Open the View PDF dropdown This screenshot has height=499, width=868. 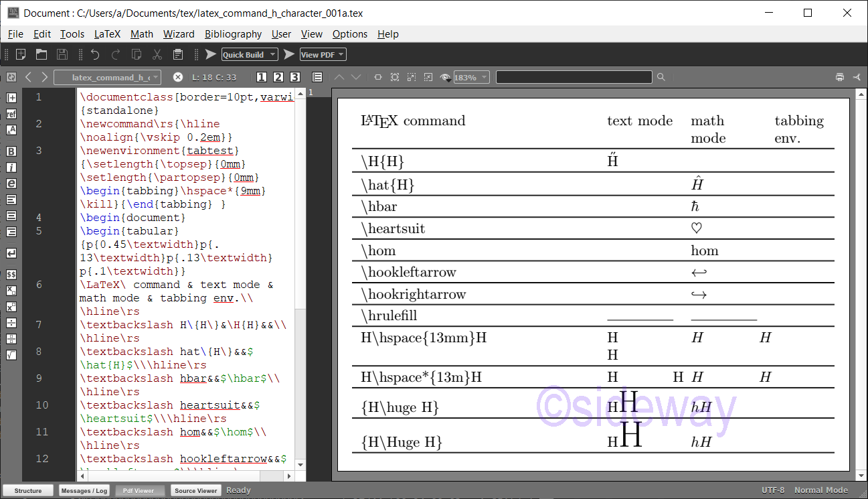coord(323,55)
